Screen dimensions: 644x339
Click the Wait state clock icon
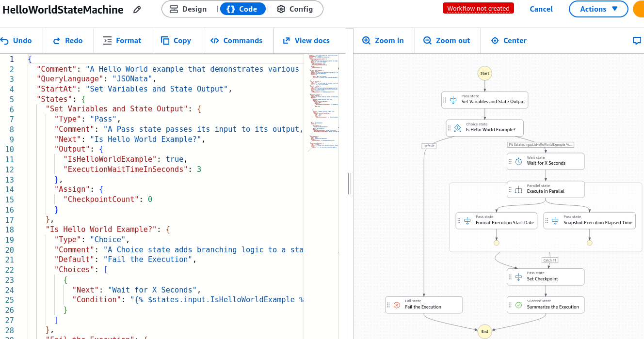click(x=518, y=161)
